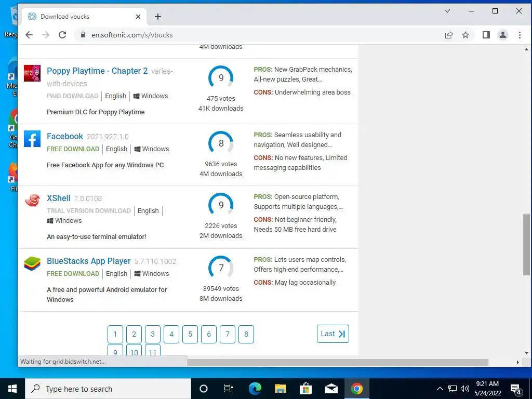Go back to the previous page
The width and height of the screenshot is (532, 399).
click(x=29, y=35)
